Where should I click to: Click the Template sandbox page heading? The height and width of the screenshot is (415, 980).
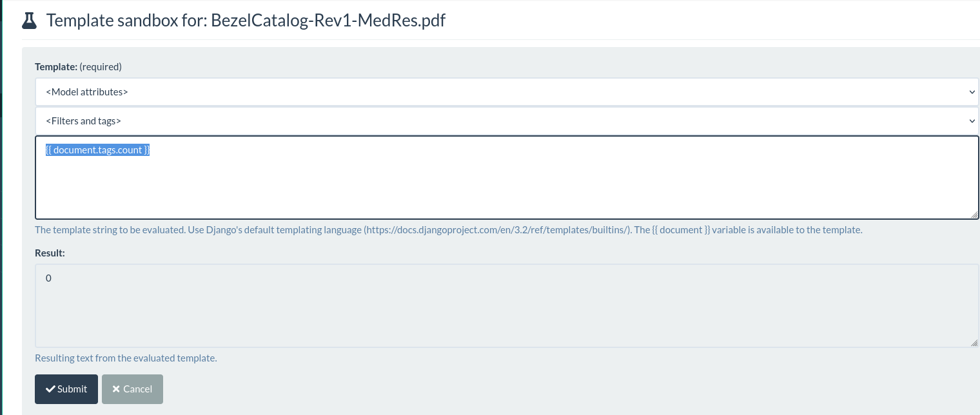point(246,21)
